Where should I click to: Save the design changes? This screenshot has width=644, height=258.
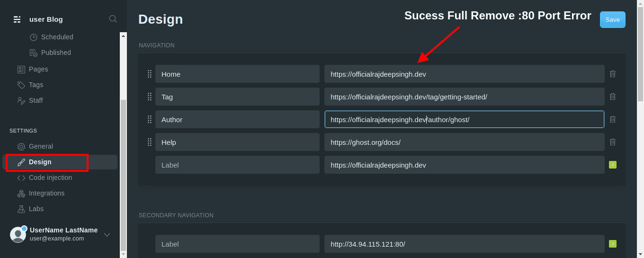[x=613, y=19]
